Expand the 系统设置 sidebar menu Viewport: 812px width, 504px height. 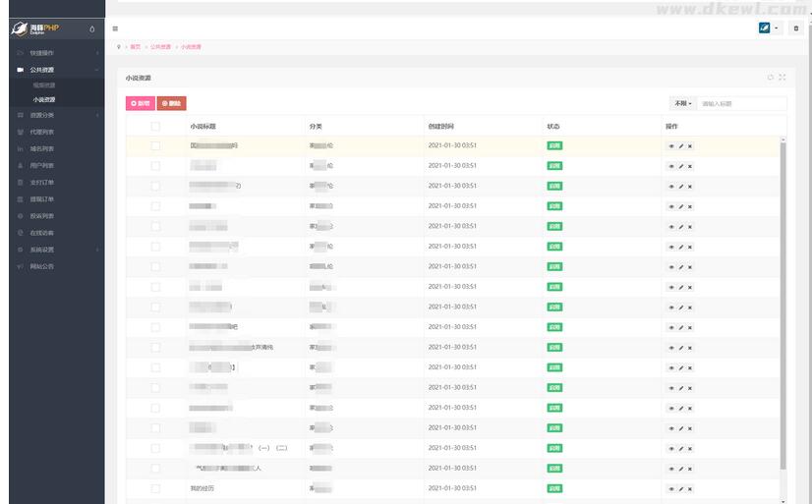(43, 249)
